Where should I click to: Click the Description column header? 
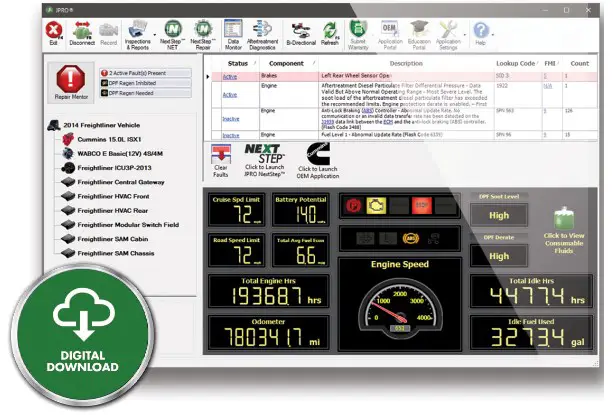406,63
